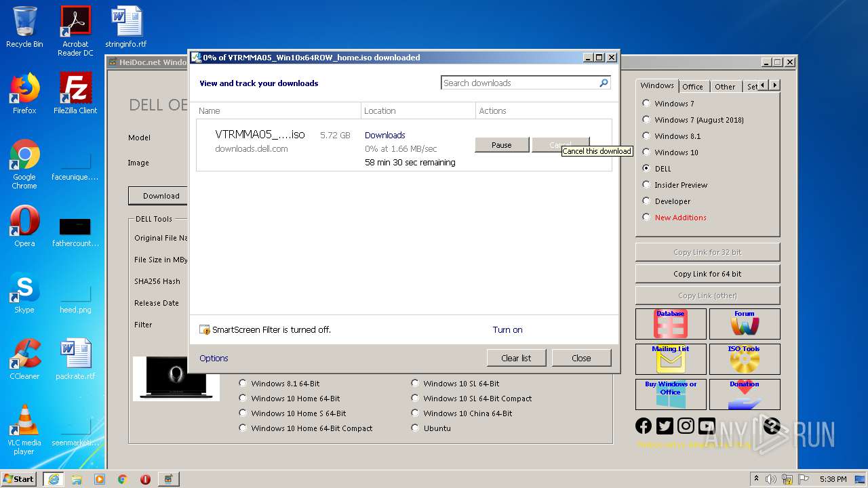Switch to the Windows tab
This screenshot has height=488, width=868.
657,85
